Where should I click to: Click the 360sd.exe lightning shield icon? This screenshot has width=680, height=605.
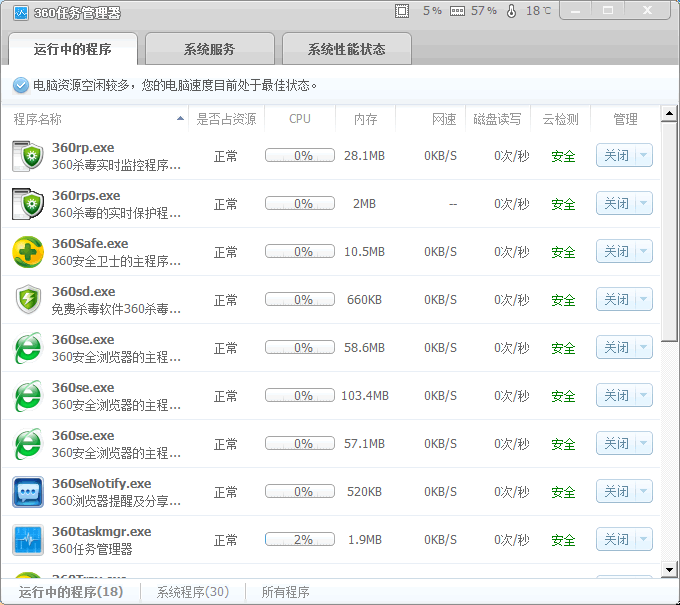click(27, 300)
